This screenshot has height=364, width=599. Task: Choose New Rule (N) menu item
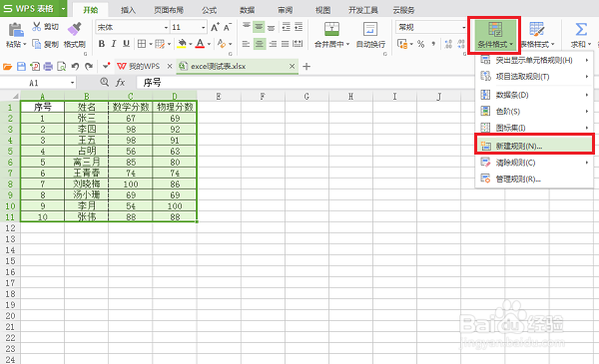(x=534, y=146)
